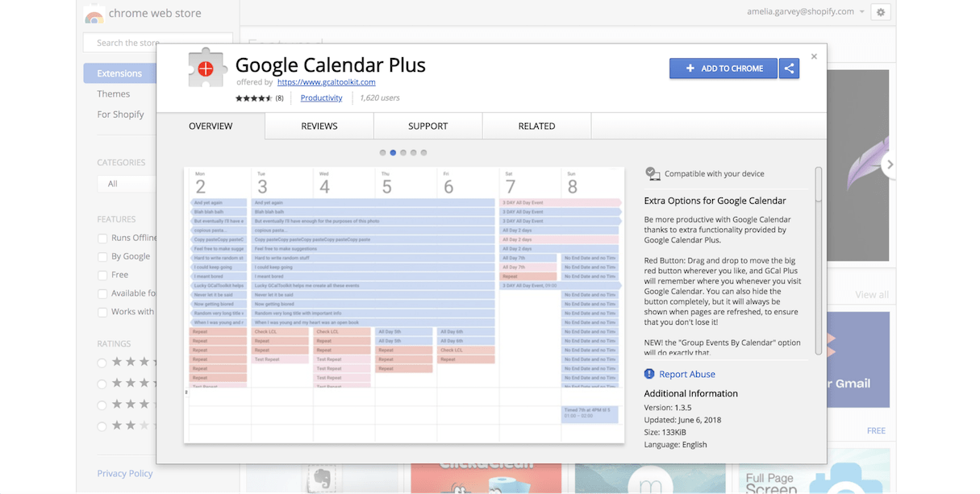
Task: Select the fifth screenshot carousel dot
Action: pyautogui.click(x=423, y=152)
